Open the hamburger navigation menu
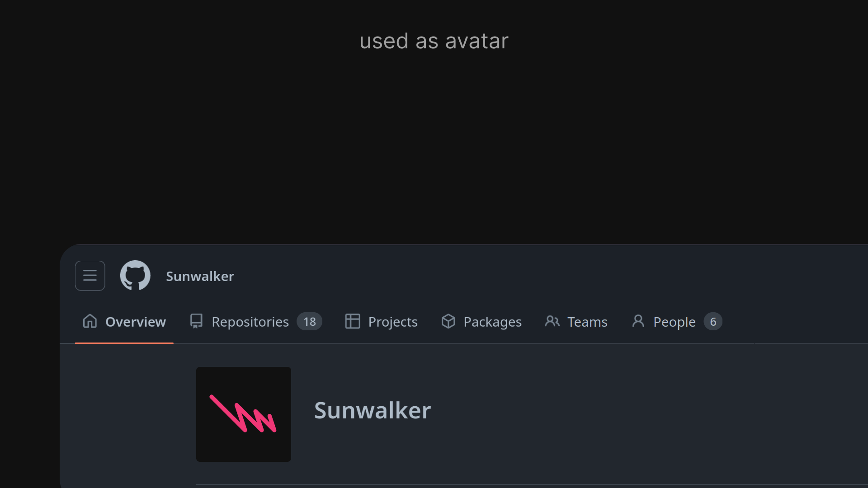Screen dimensions: 868x488 coord(90,276)
